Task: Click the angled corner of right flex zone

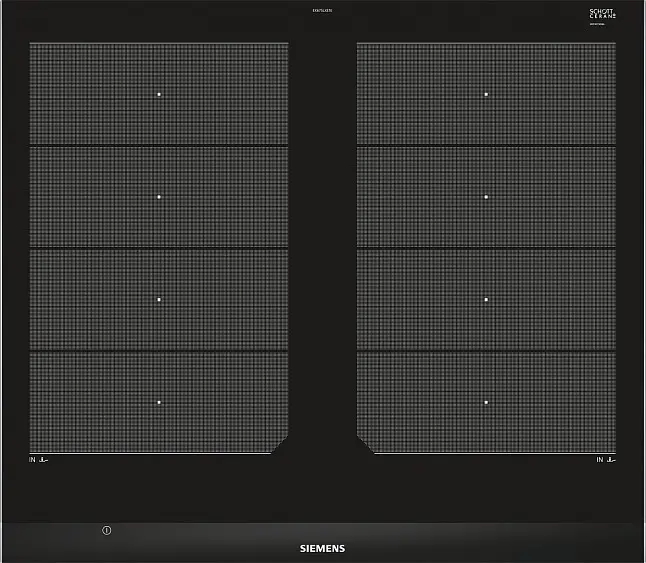Action: coord(366,444)
